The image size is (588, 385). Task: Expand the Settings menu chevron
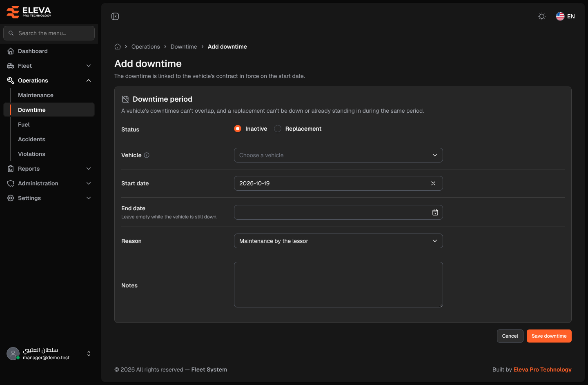click(89, 198)
